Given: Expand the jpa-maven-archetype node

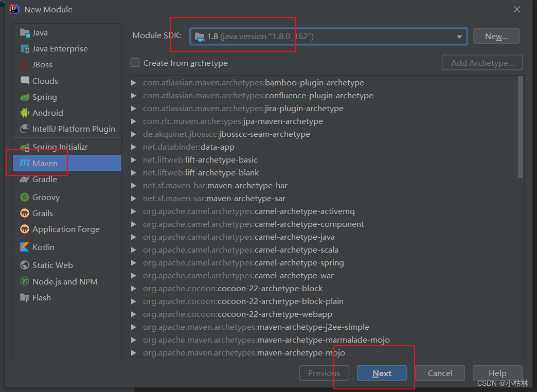Looking at the screenshot, I should [134, 121].
